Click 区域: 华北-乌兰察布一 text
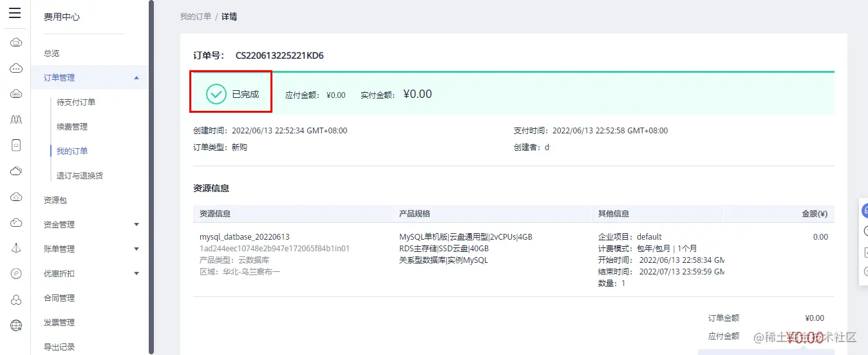 pos(240,272)
